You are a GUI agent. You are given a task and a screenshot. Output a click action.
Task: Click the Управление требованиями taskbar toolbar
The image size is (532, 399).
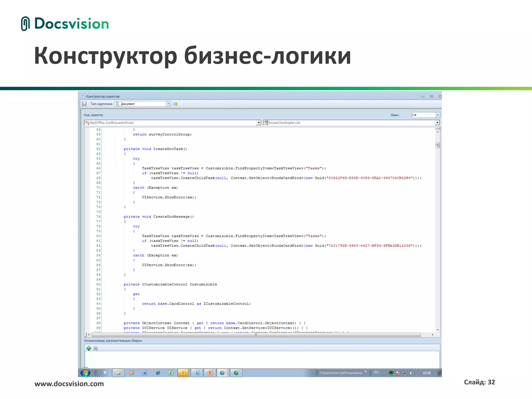point(341,373)
